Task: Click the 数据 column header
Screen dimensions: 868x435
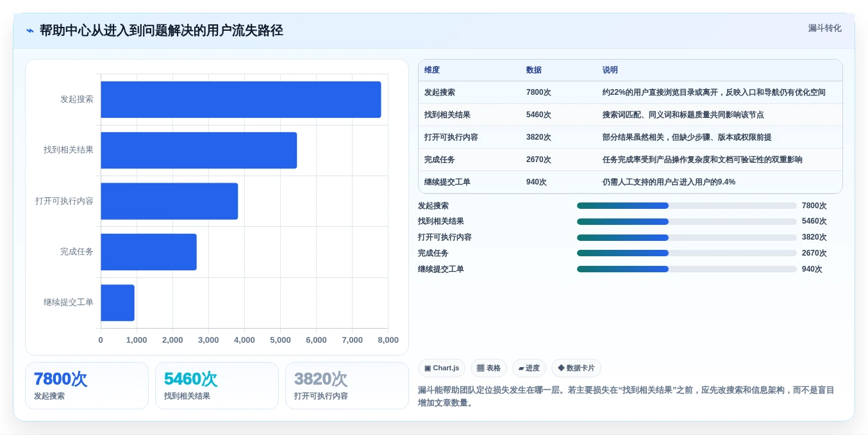Action: [x=534, y=70]
